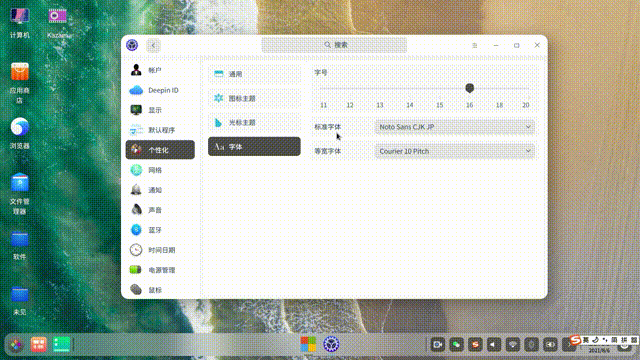Open the 等宽字体 Courier 10 Pitch dropdown

click(x=455, y=151)
